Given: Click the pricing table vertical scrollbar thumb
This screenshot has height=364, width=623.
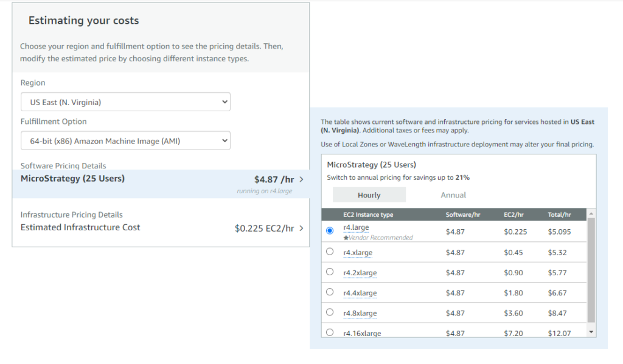Looking at the screenshot, I should pyautogui.click(x=591, y=270).
